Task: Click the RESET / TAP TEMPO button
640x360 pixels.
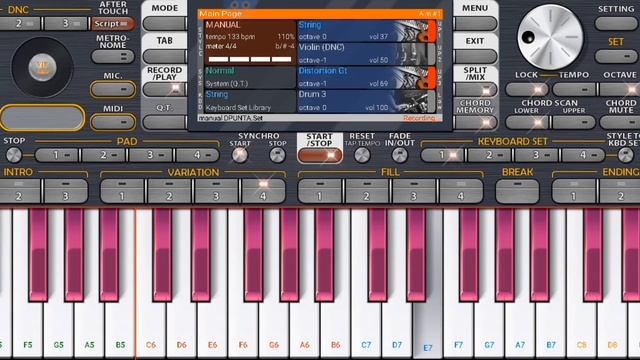Action: pyautogui.click(x=362, y=155)
